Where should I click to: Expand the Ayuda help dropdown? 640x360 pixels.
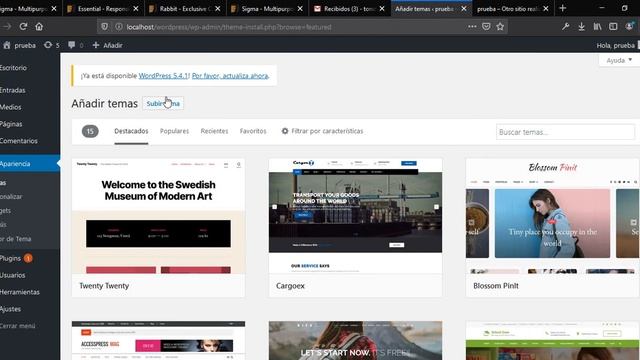coord(619,60)
